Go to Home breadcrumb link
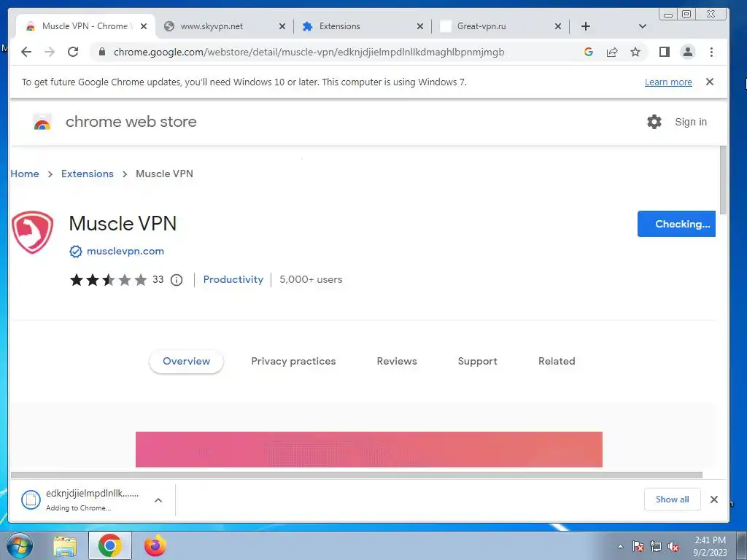 point(25,174)
